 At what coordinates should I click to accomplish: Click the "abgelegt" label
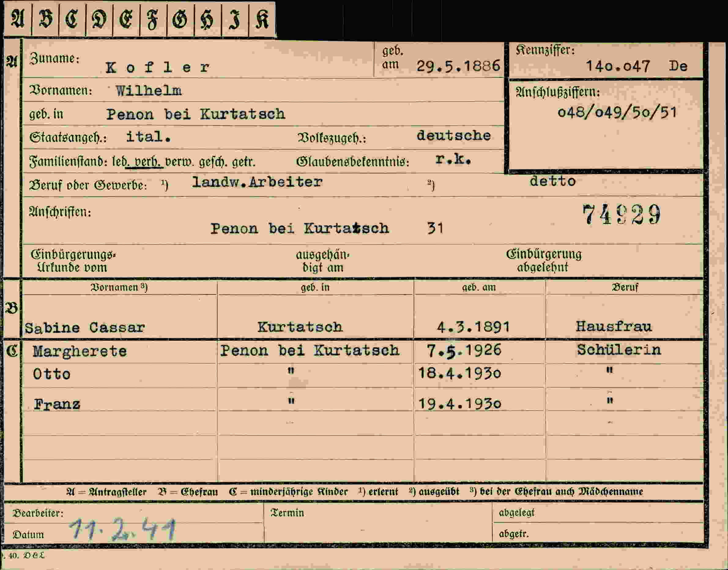[x=517, y=512]
